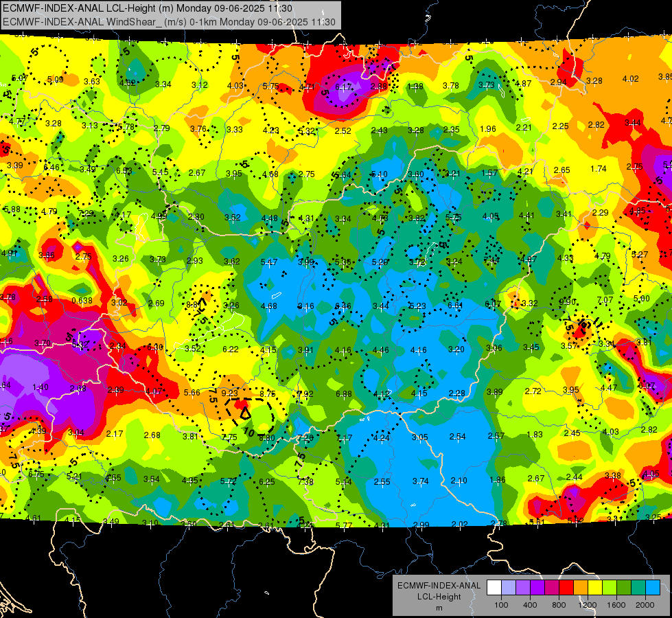Click the lime yellow-green legend swatch
This screenshot has height=618, width=672.
610,588
